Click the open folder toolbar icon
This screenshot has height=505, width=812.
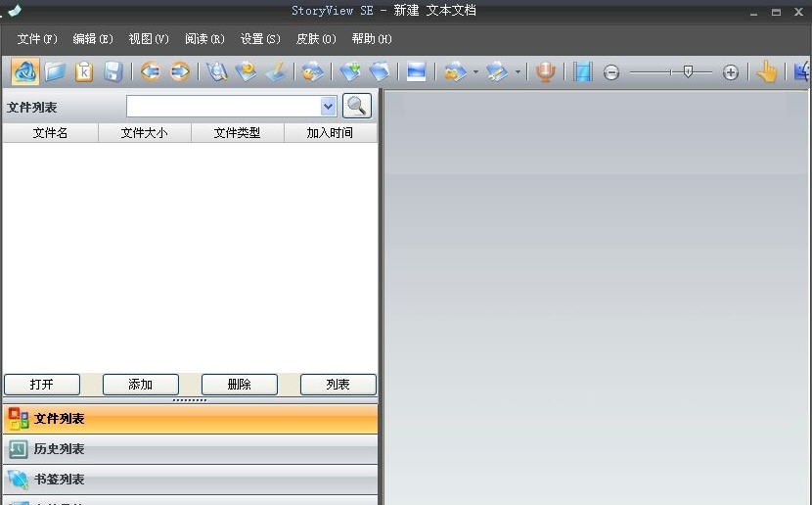click(x=55, y=72)
